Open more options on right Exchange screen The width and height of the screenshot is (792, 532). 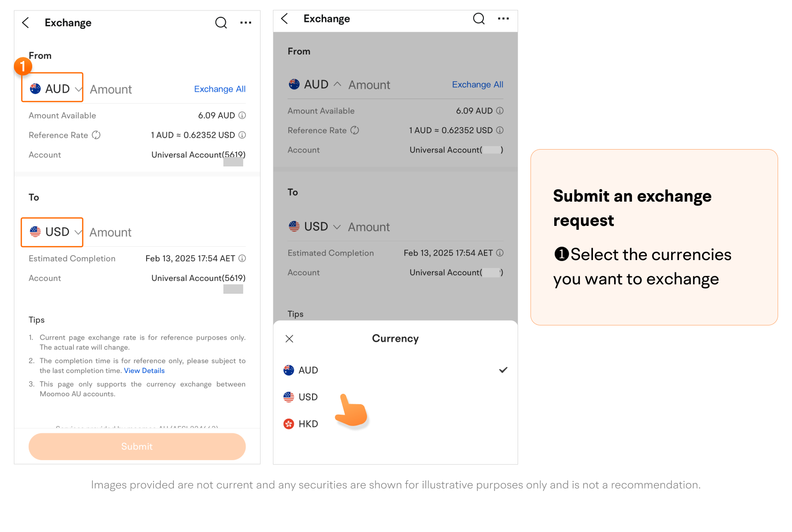(x=503, y=19)
